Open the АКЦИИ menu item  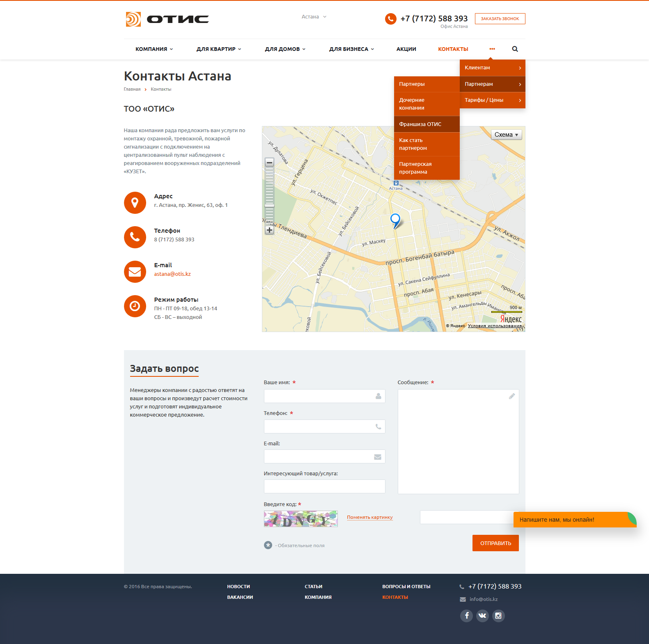(406, 49)
